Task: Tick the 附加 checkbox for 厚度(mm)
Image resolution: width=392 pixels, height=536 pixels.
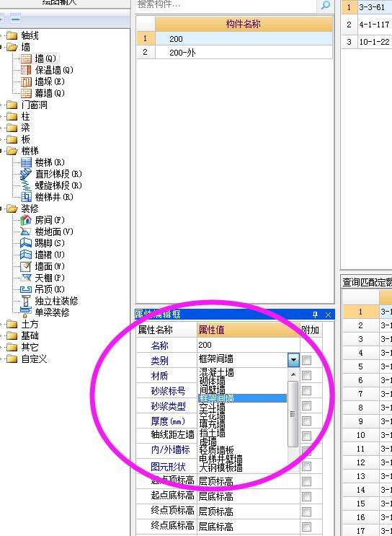Action: pyautogui.click(x=307, y=421)
